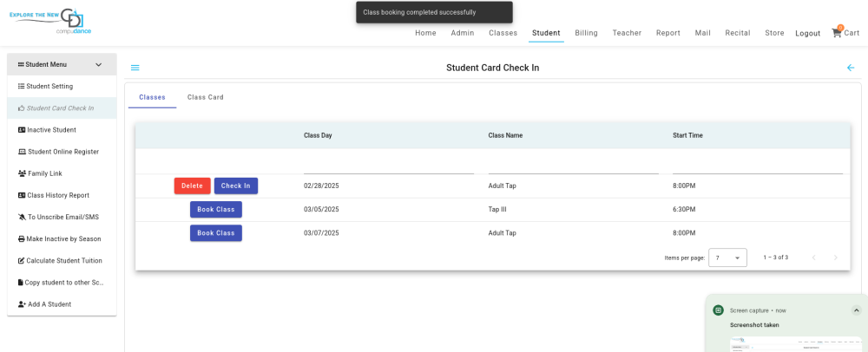Click the Copy student file icon

(x=21, y=283)
